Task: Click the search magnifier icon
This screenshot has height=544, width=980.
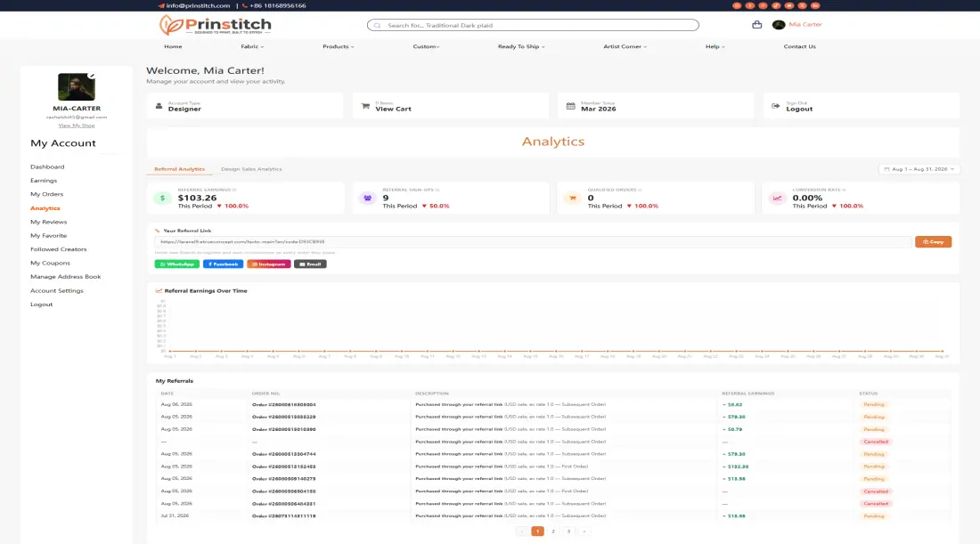Action: (x=378, y=26)
